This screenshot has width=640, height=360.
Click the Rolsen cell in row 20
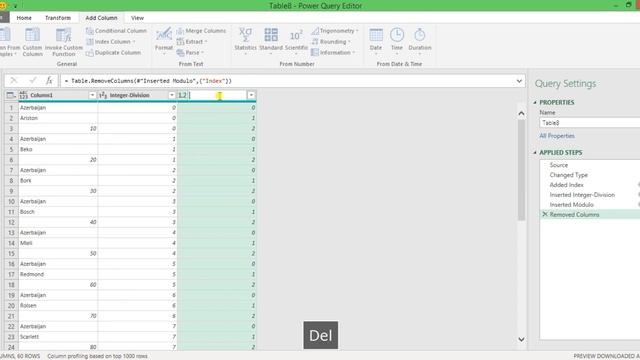coord(58,305)
